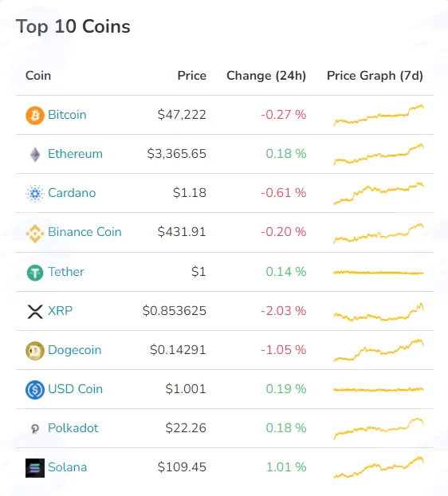Click the Polkadot logo icon
The image size is (448, 496).
(x=35, y=429)
